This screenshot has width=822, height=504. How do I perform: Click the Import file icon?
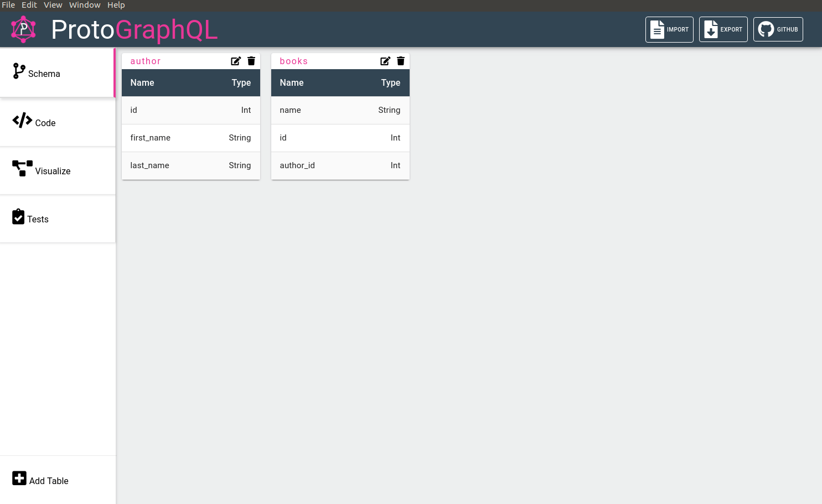tap(657, 29)
